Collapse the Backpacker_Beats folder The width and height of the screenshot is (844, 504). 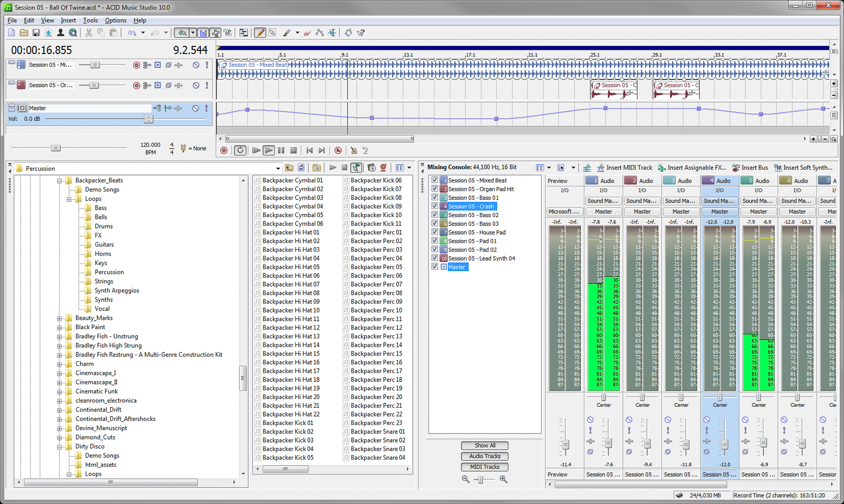point(60,180)
